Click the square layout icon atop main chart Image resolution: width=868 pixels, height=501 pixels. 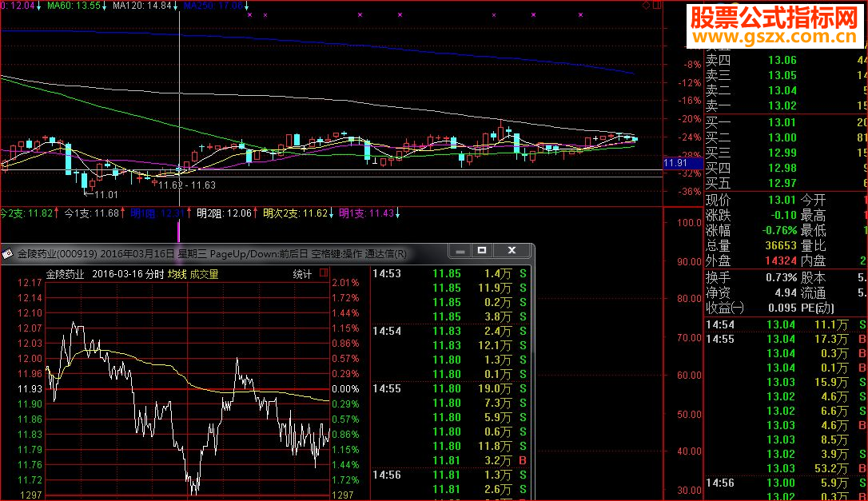tap(656, 6)
